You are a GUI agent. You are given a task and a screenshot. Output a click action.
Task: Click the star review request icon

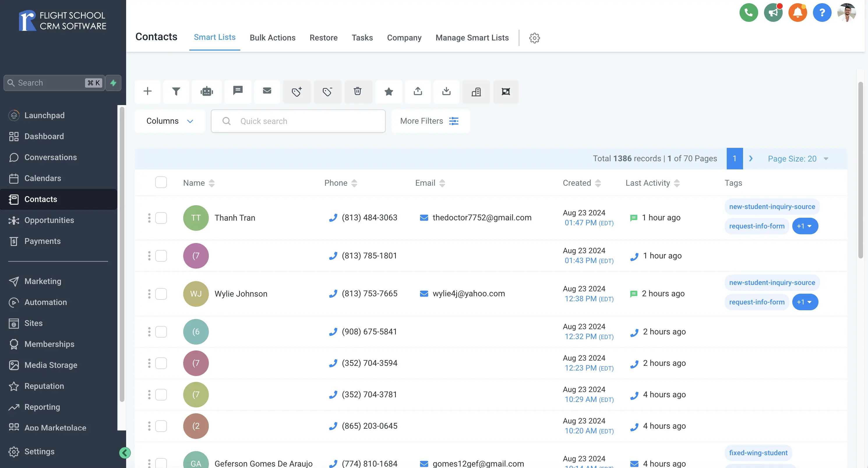pyautogui.click(x=389, y=91)
